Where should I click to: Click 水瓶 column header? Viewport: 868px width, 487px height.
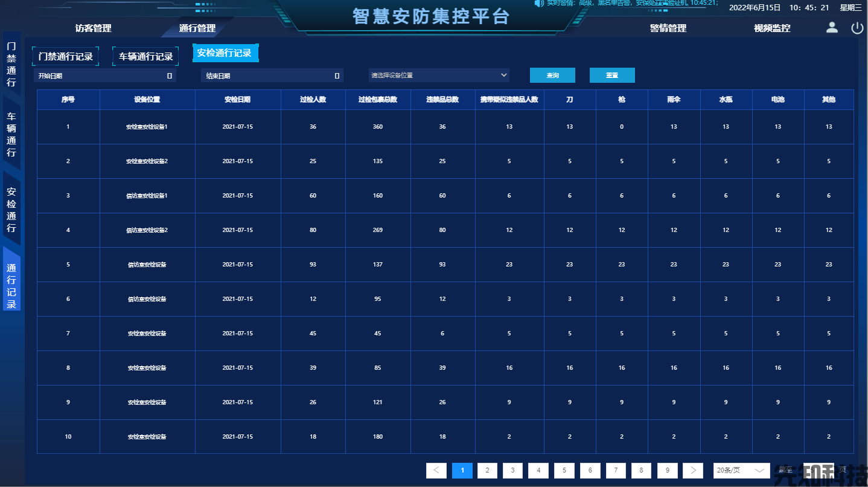click(x=726, y=100)
